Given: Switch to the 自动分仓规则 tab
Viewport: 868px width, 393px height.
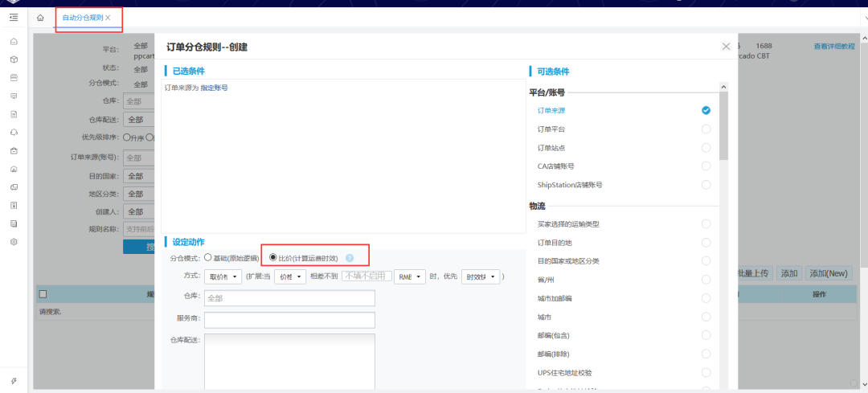Looking at the screenshot, I should coord(82,18).
